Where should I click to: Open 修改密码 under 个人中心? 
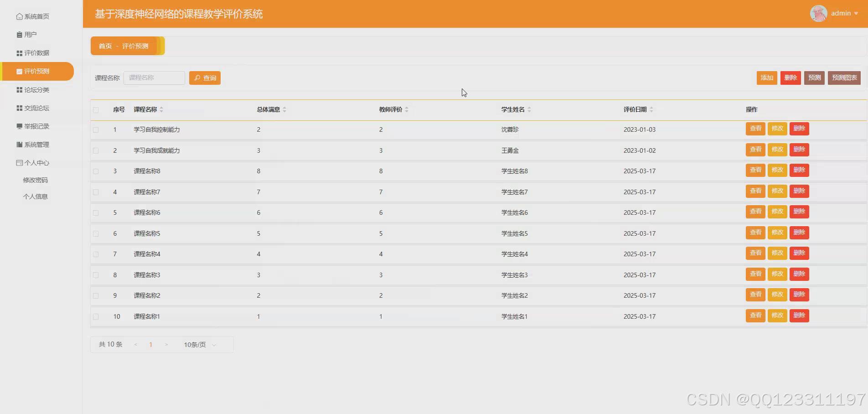(36, 180)
